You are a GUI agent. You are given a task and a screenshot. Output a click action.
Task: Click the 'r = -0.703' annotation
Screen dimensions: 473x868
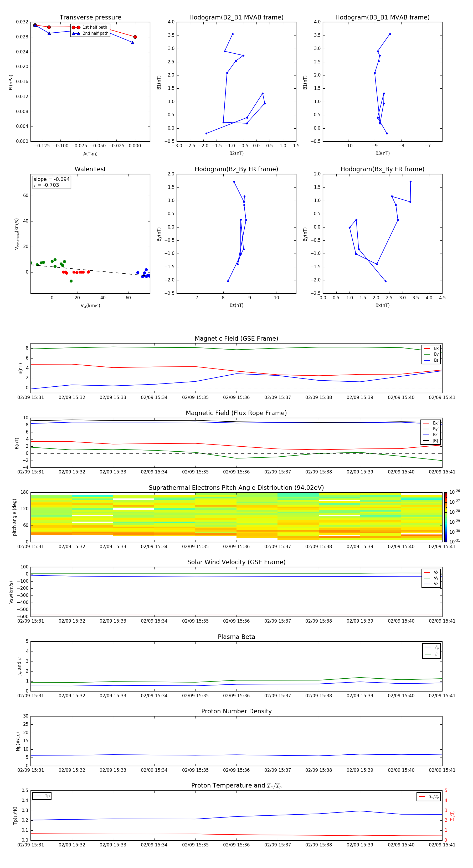(x=47, y=185)
